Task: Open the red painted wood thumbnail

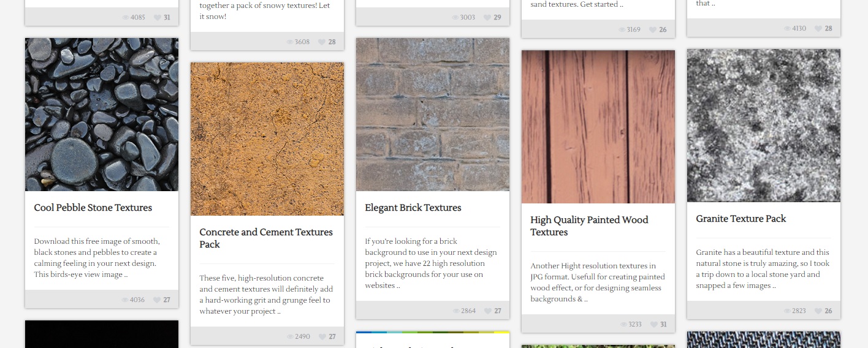Action: (x=598, y=127)
